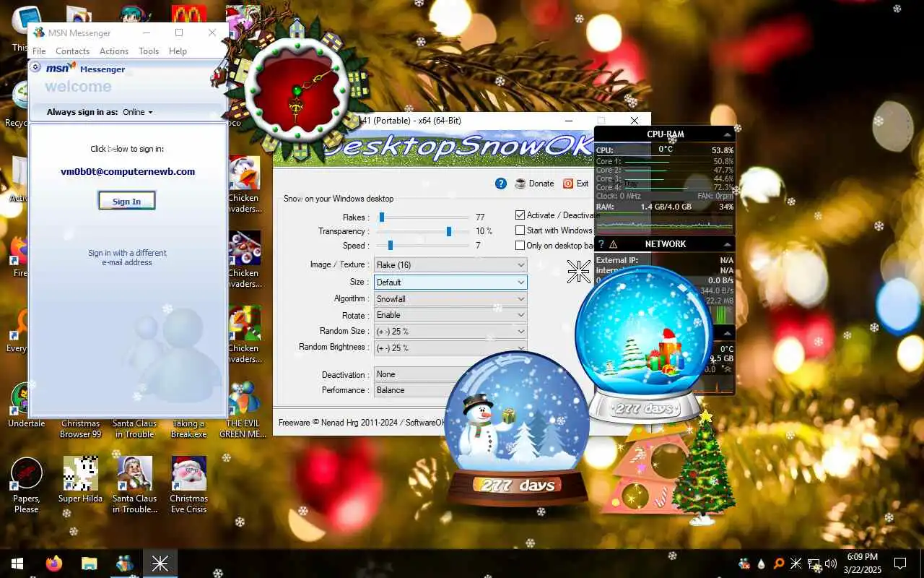Open File Explorer from the taskbar
This screenshot has height=578, width=924.
point(89,564)
